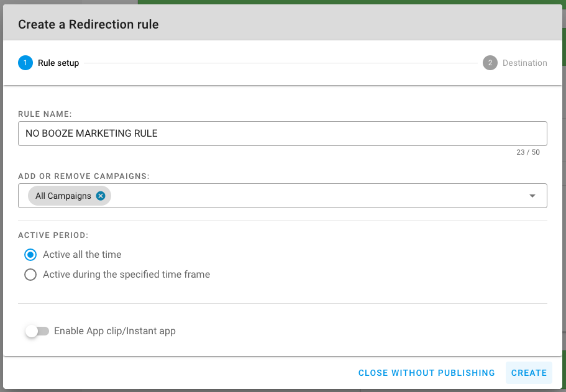
Task: Click the CREATE button
Action: 529,373
